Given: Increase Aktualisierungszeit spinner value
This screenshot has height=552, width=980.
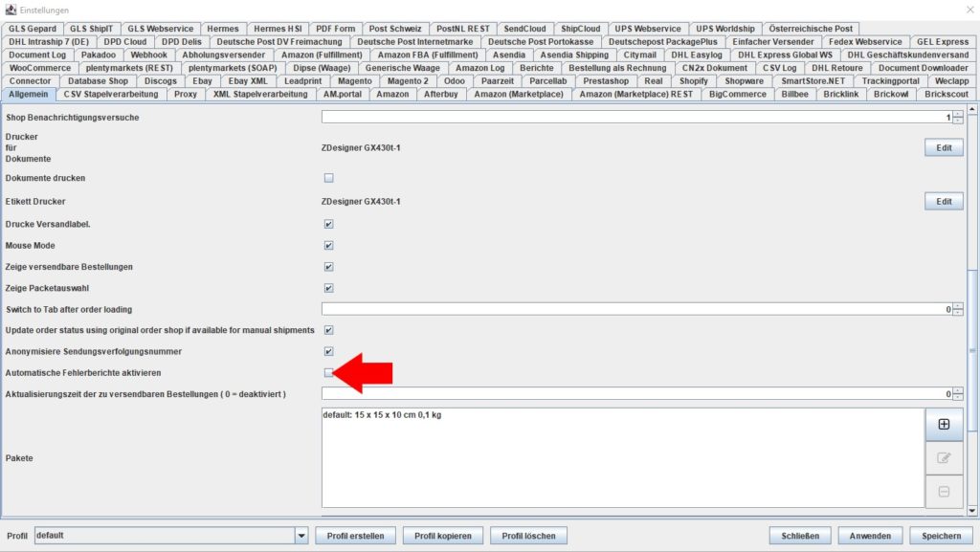Looking at the screenshot, I should coord(957,391).
